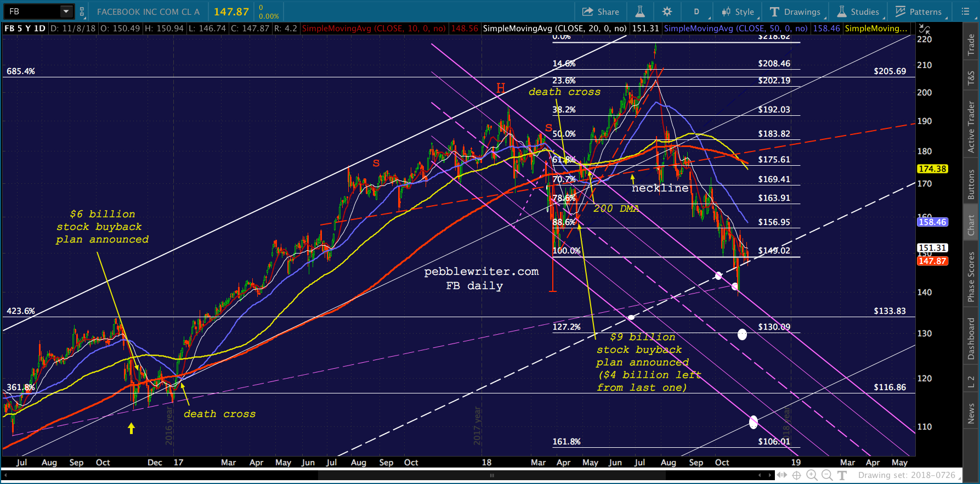Click the red 147.87 price axis bubble
980x484 pixels.
pyautogui.click(x=933, y=261)
